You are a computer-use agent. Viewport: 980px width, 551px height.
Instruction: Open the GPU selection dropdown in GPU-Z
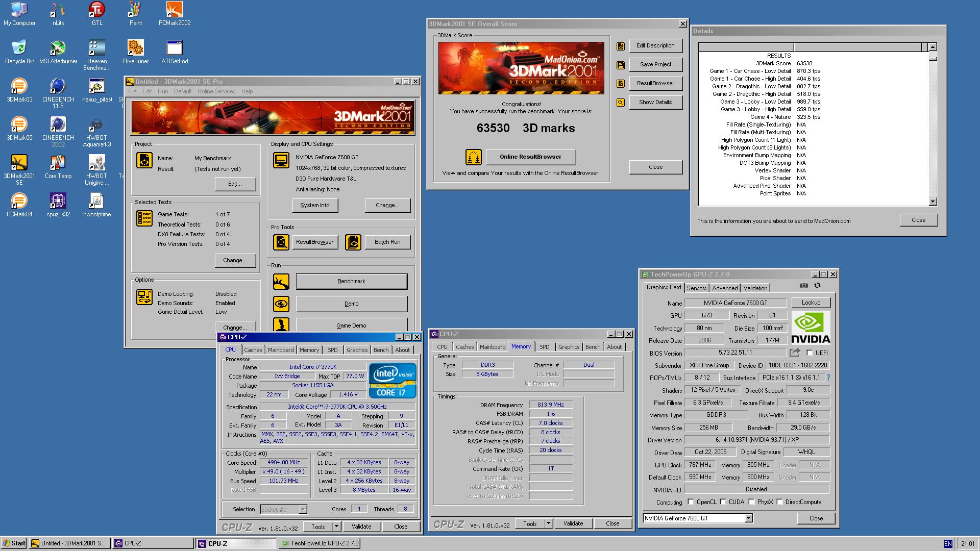point(748,518)
